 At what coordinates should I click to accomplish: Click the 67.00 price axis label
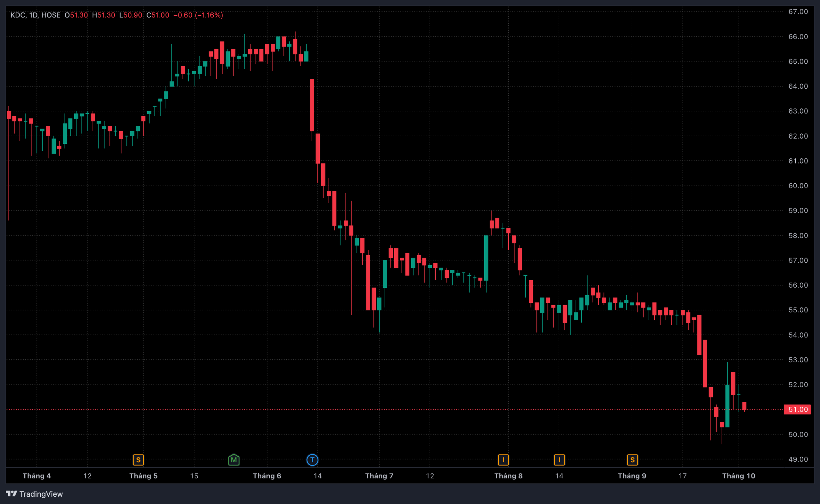(x=798, y=12)
